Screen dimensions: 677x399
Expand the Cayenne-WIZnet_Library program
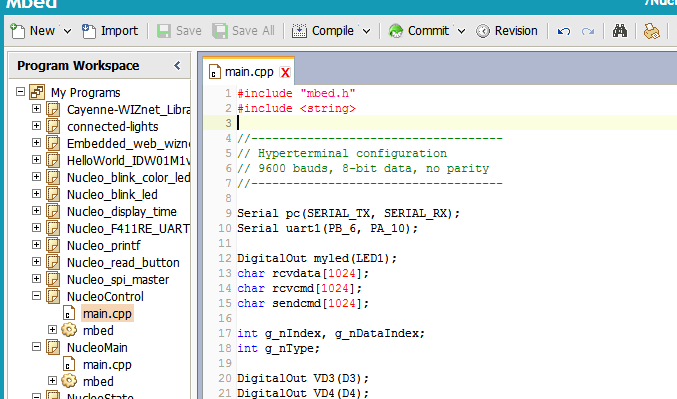coord(37,109)
